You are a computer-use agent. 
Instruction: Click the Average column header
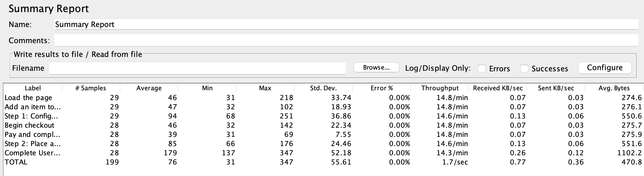coord(149,88)
